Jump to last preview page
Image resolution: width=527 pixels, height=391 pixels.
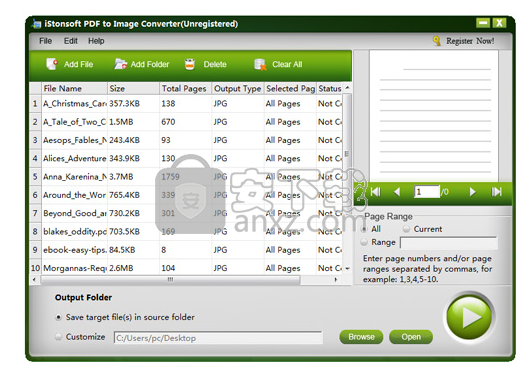[x=496, y=192]
